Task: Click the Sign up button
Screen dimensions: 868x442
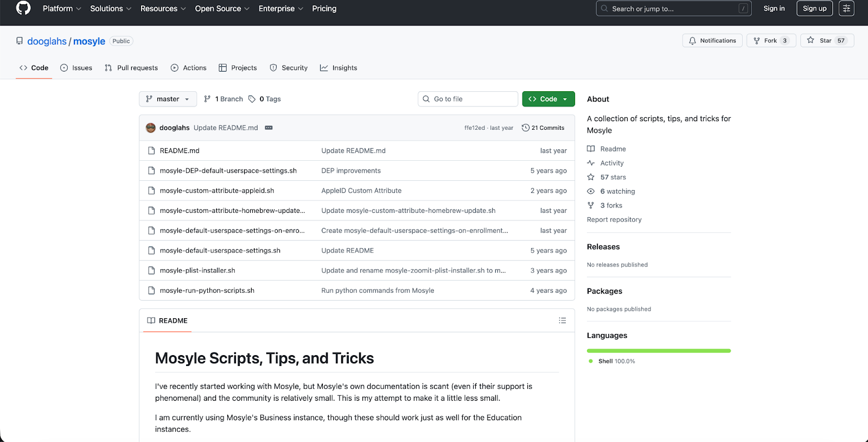Action: click(814, 8)
